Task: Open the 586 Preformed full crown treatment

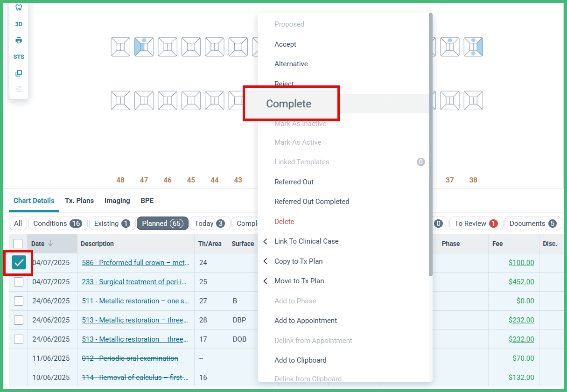Action: coord(136,262)
